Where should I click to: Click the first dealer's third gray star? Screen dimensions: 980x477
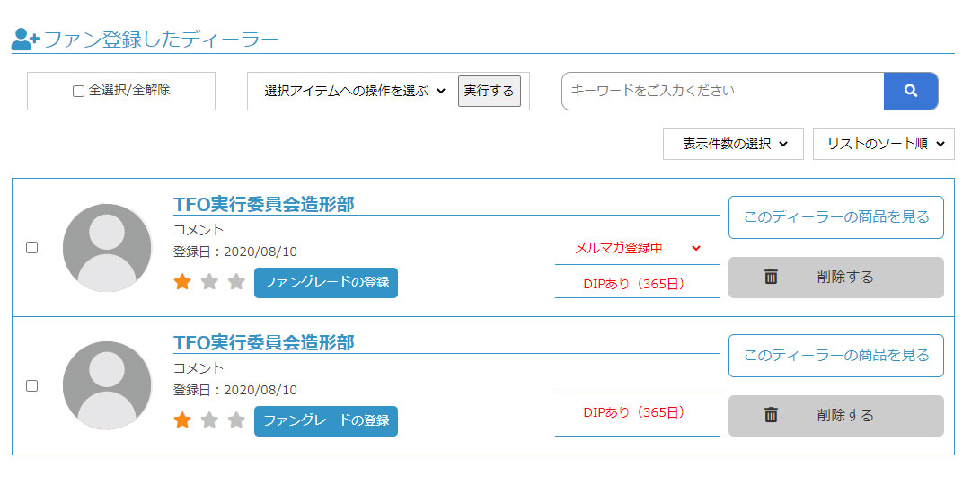coord(236,282)
